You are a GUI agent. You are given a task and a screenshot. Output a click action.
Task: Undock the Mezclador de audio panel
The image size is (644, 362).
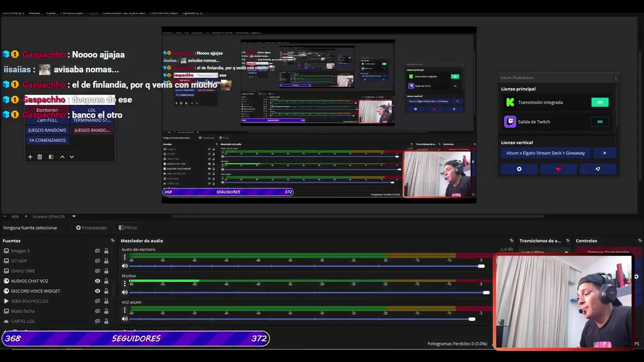pyautogui.click(x=511, y=241)
